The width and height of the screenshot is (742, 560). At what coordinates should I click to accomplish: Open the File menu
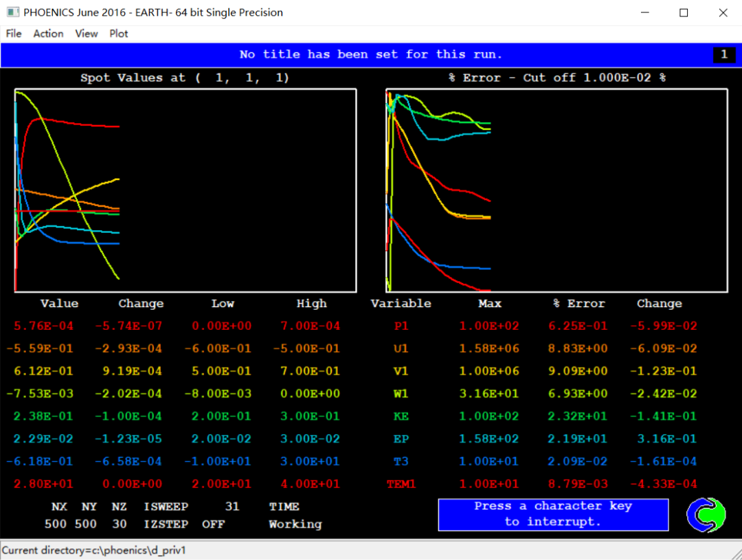tap(13, 34)
